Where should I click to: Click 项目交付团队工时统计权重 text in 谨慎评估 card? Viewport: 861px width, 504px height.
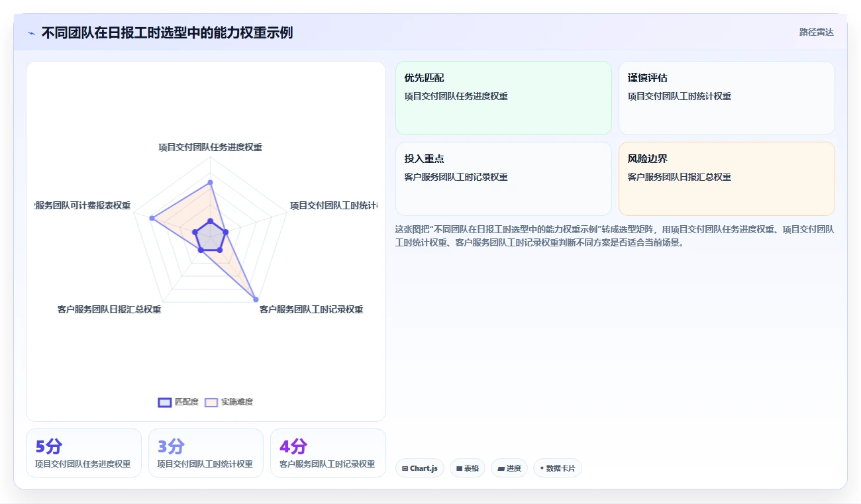tap(680, 96)
